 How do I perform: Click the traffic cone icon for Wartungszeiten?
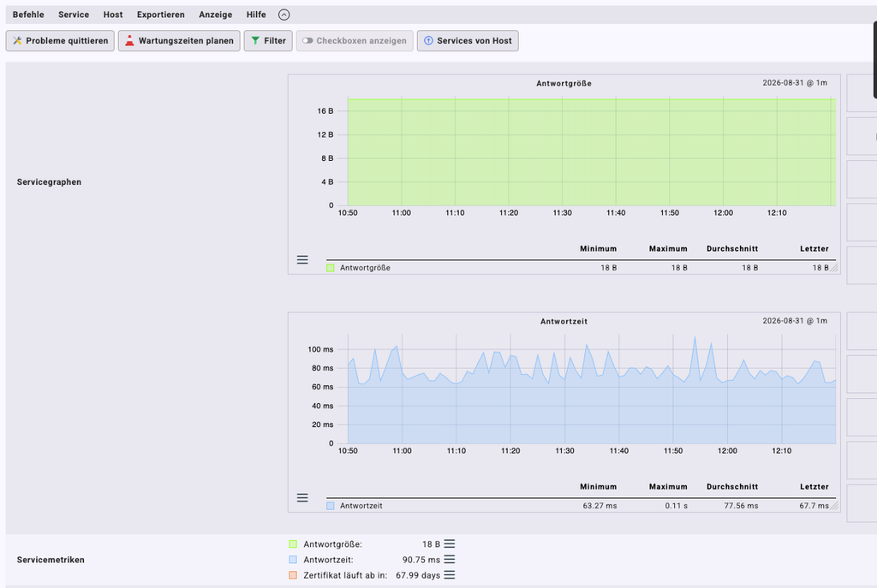(x=129, y=41)
